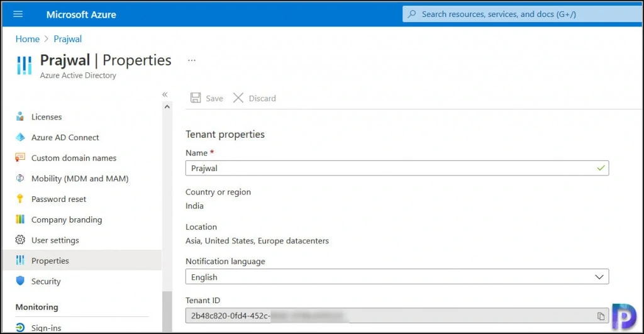Open Password reset menu item
This screenshot has width=644, height=334.
coord(58,199)
